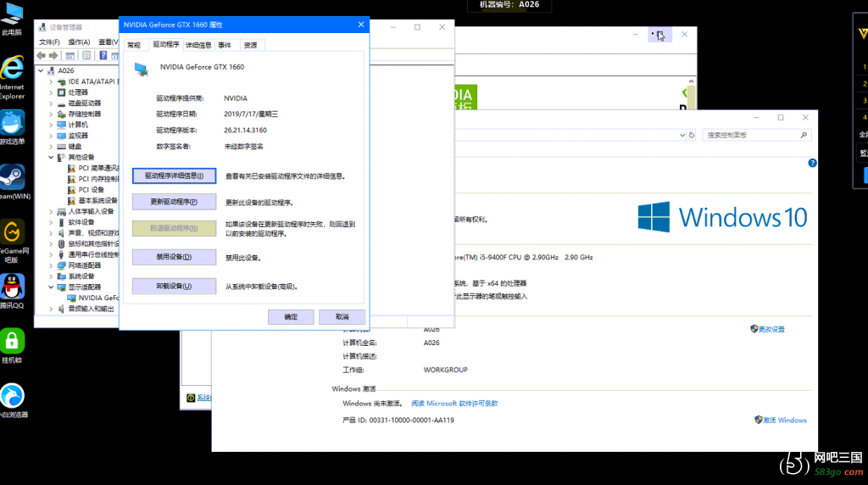Switch to the 资源 tab
The height and width of the screenshot is (485, 868).
pyautogui.click(x=250, y=45)
